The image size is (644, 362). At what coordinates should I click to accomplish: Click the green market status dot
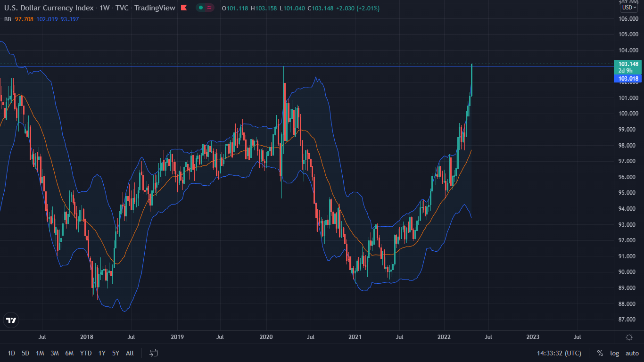(x=201, y=8)
